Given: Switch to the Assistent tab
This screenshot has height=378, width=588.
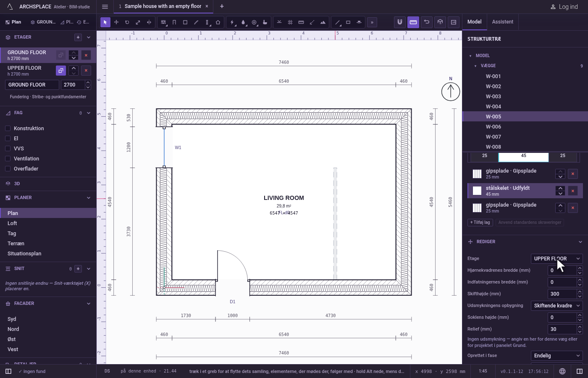Looking at the screenshot, I should (x=502, y=22).
